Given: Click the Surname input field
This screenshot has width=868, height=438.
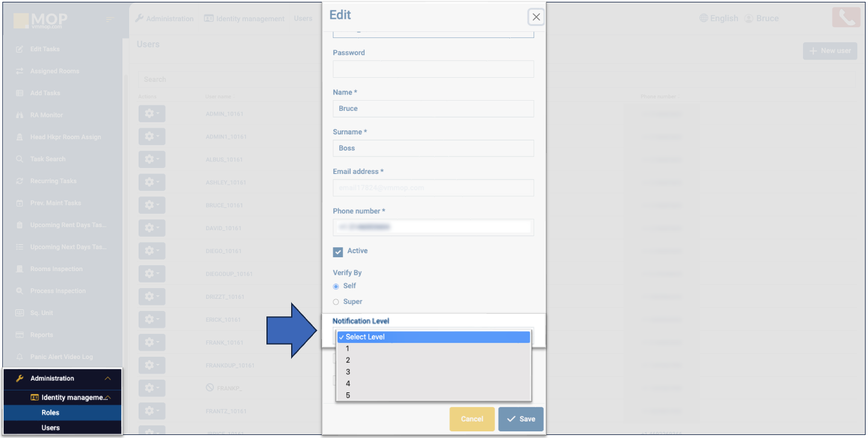Looking at the screenshot, I should 433,148.
